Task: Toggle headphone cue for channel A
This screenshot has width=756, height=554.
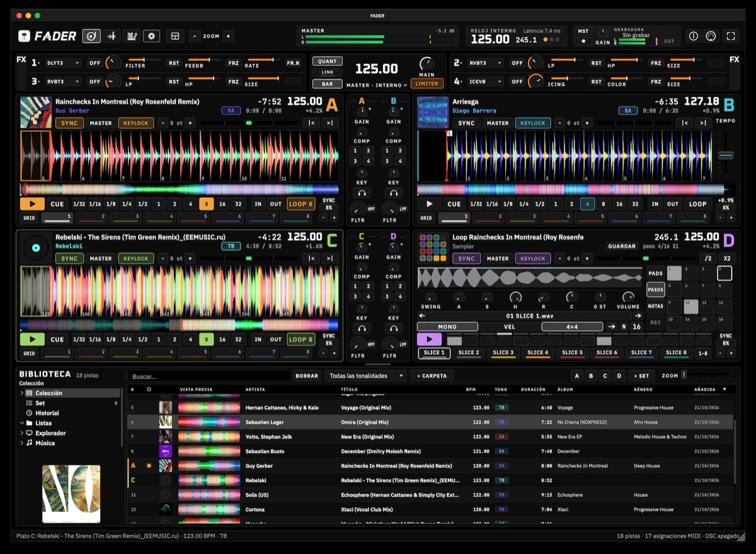Action: pyautogui.click(x=362, y=193)
